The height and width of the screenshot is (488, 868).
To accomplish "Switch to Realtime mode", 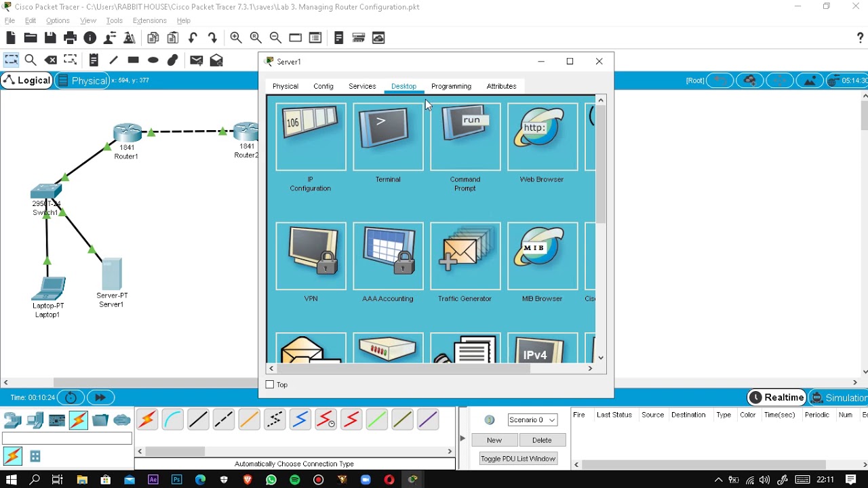I will pyautogui.click(x=776, y=398).
